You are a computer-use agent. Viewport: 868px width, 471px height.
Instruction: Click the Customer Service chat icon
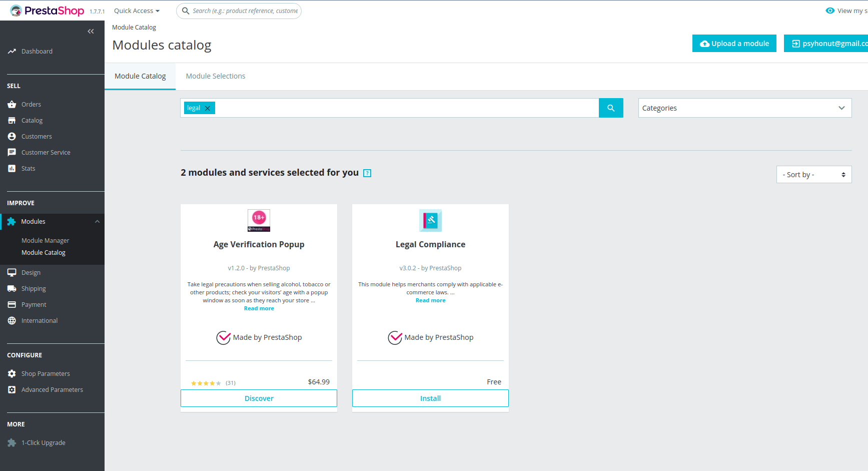(12, 153)
